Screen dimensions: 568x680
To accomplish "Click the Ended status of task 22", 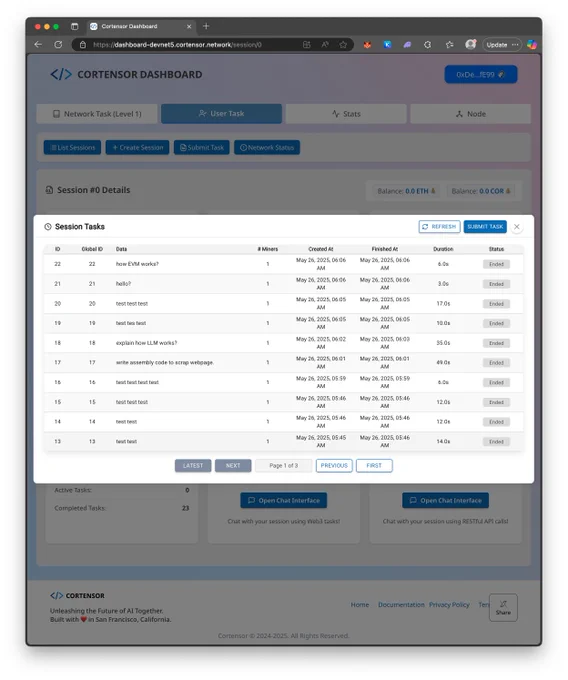I will (496, 264).
